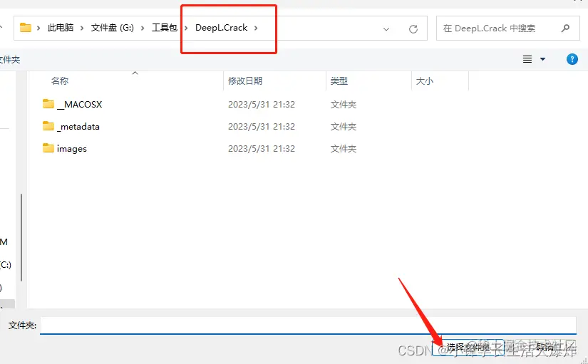Click the (C:) drive in navigation pane
Screen dimensions: 588x364
6,265
